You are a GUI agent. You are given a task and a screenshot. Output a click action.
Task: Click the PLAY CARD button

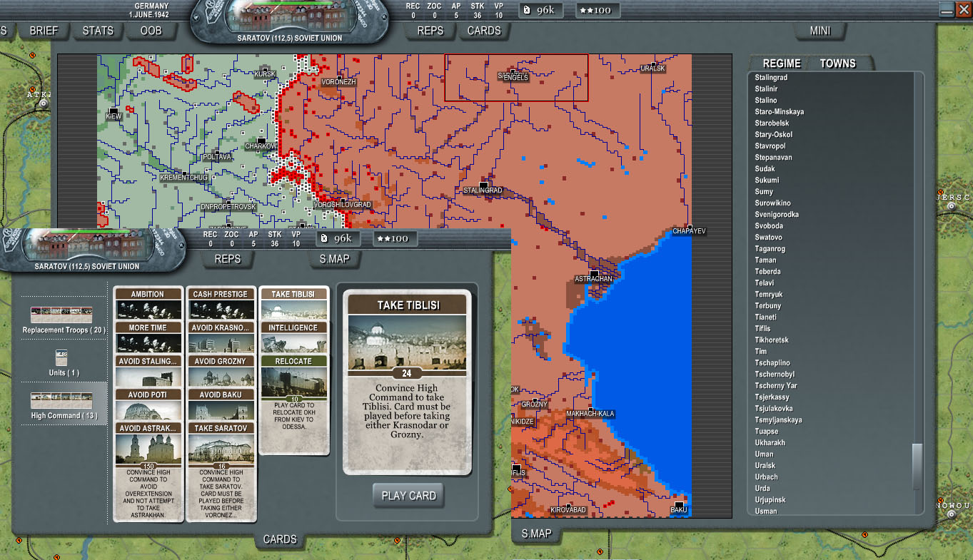tap(408, 496)
